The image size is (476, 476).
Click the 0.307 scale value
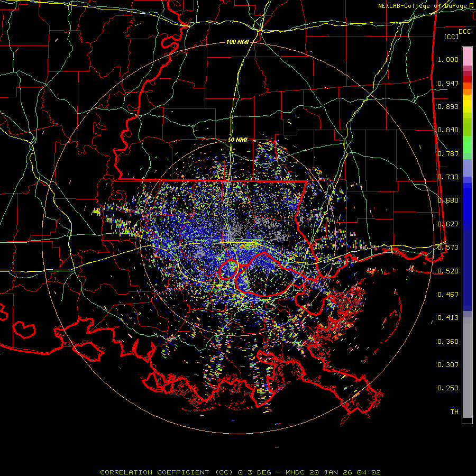[x=448, y=365]
